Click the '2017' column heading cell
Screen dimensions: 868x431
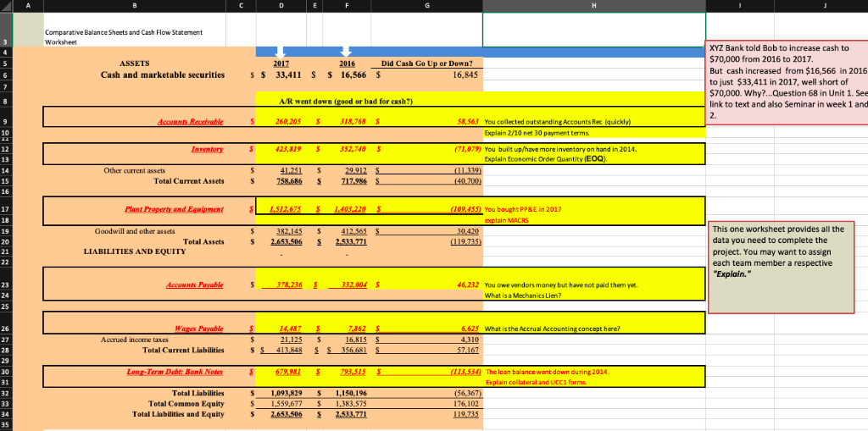[281, 63]
